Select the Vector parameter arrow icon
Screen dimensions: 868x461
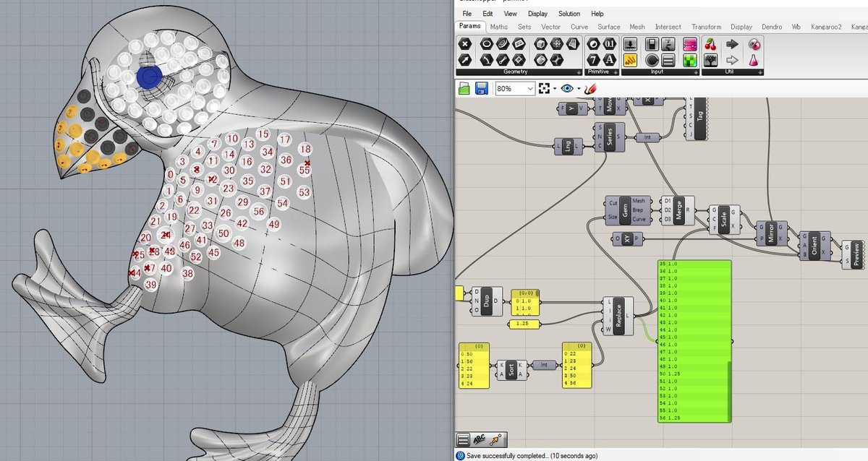point(465,60)
